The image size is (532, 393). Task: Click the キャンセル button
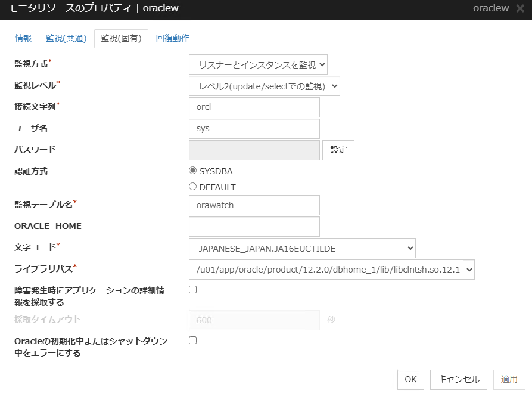458,379
